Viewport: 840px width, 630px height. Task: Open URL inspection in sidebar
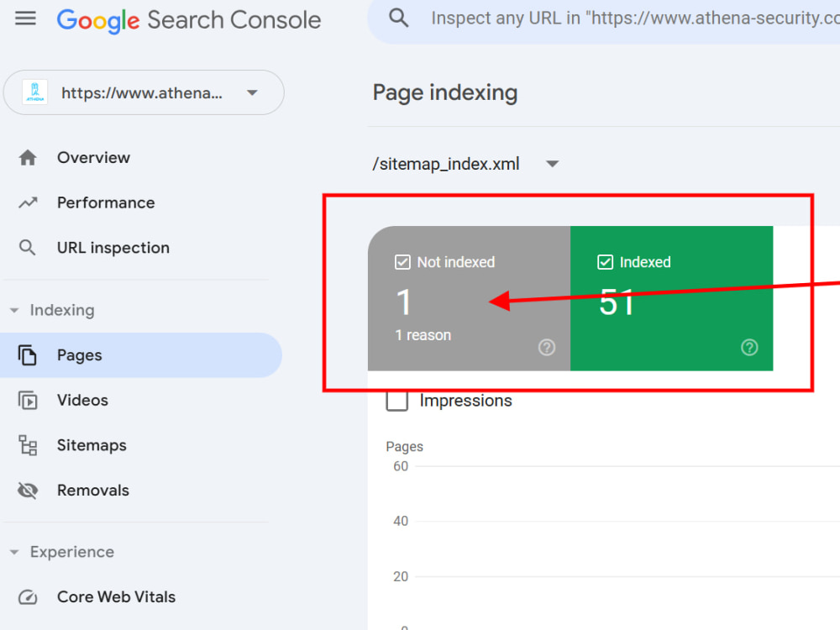click(x=113, y=248)
